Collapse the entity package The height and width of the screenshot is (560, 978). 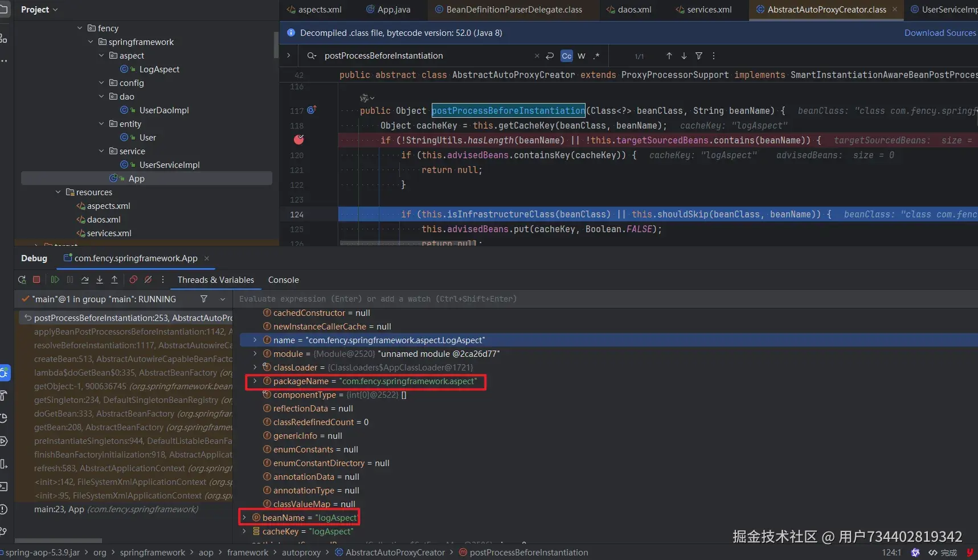click(101, 123)
